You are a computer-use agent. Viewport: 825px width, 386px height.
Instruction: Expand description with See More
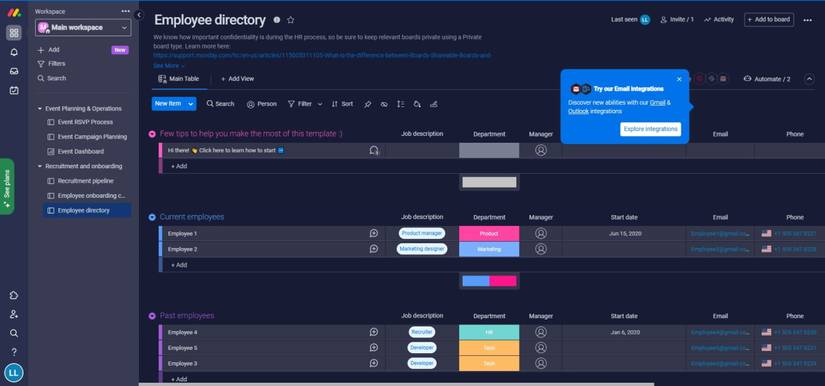(x=168, y=66)
